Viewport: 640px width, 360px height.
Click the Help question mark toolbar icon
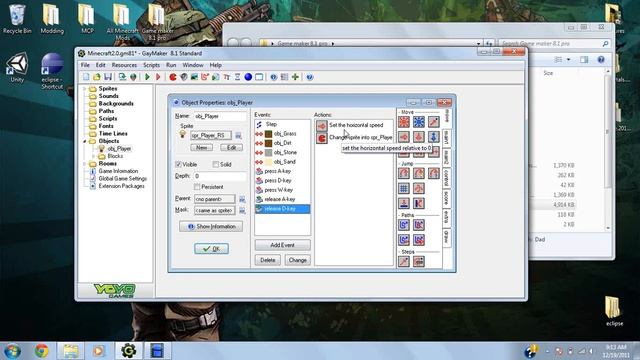(310, 77)
